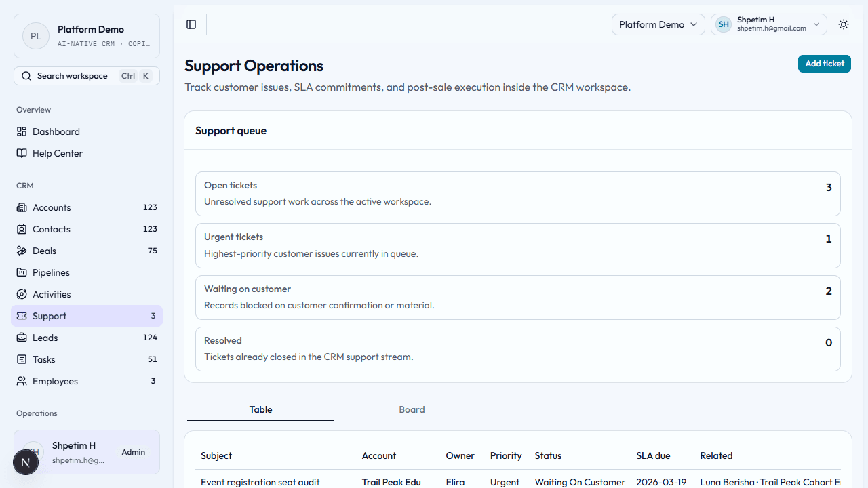Open the Dashboard grid icon

click(x=22, y=131)
